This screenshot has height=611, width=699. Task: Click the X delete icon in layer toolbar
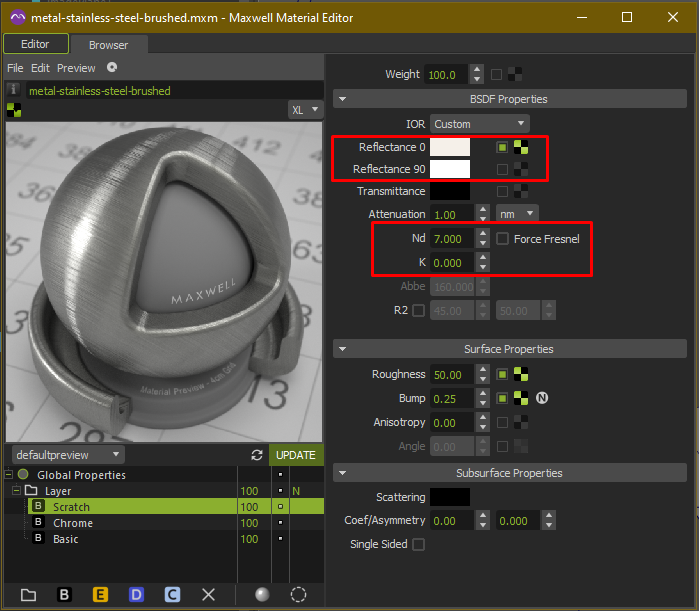point(208,594)
